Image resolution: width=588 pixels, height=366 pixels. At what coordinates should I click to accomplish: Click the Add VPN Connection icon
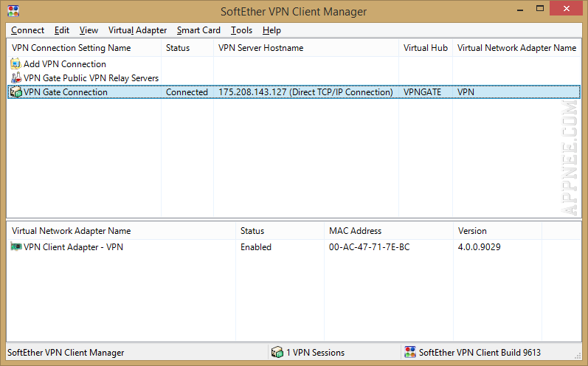pos(15,63)
